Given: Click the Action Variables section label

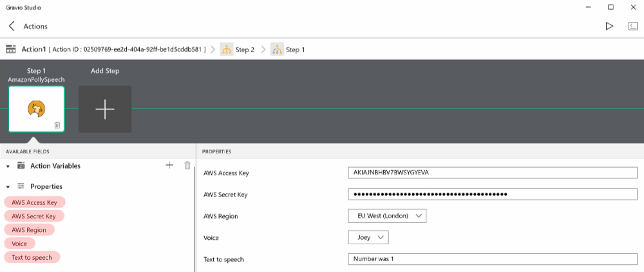Looking at the screenshot, I should tap(55, 166).
